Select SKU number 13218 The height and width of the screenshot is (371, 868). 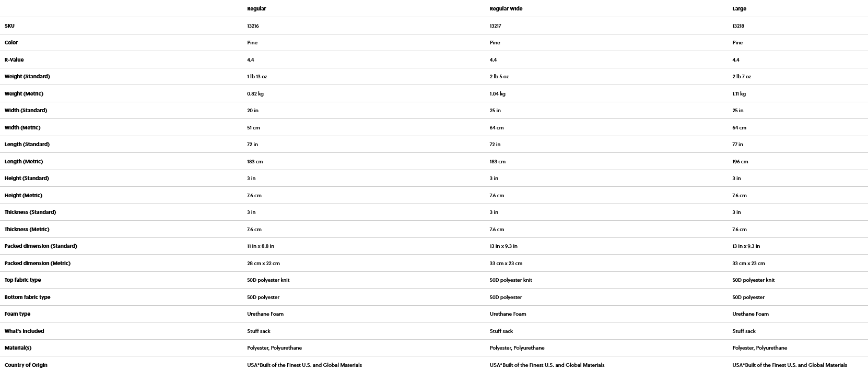tap(738, 26)
